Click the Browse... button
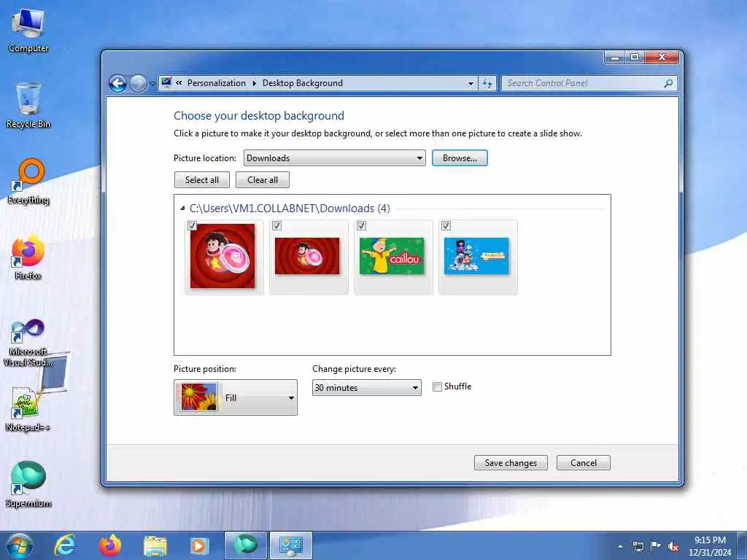The image size is (747, 560). [460, 158]
